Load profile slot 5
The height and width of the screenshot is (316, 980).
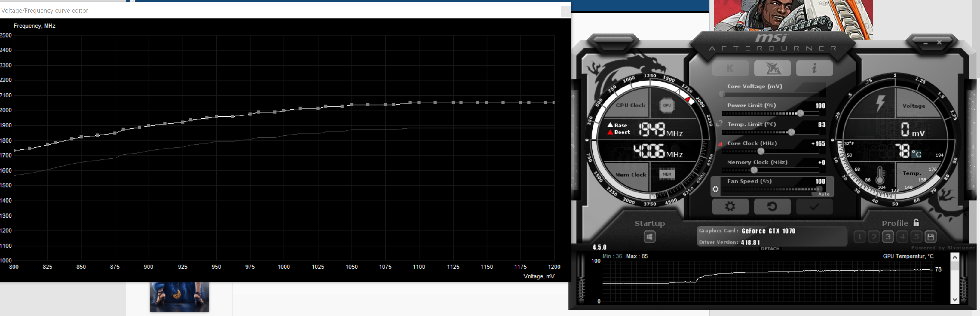coord(917,237)
